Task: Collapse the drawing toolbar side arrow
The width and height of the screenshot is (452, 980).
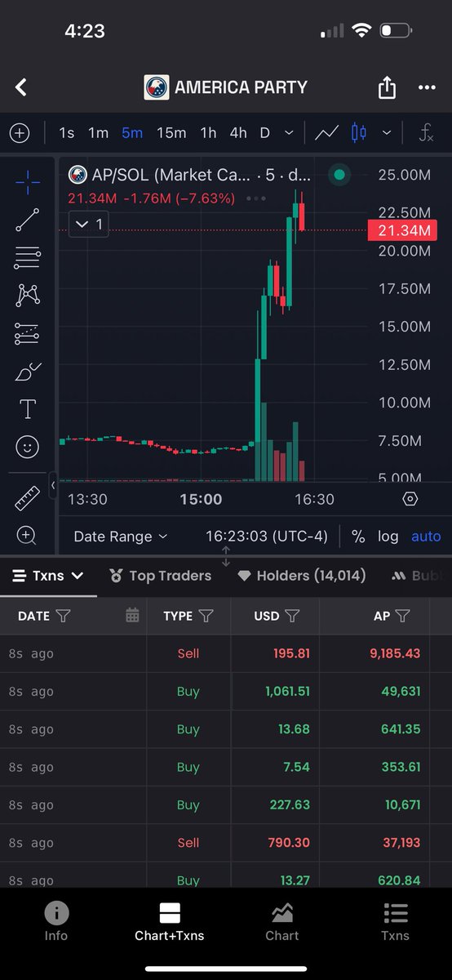Action: 53,485
